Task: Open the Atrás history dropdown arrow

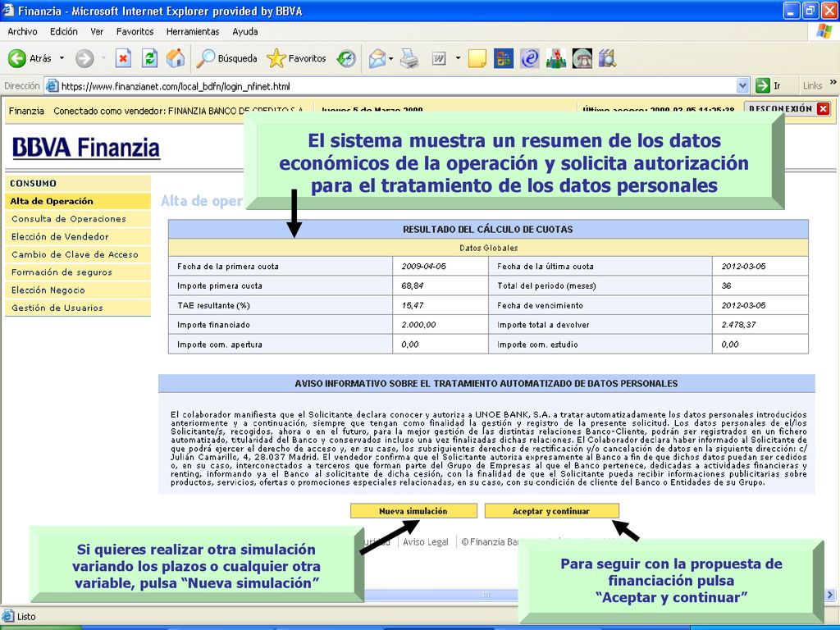Action: point(62,58)
